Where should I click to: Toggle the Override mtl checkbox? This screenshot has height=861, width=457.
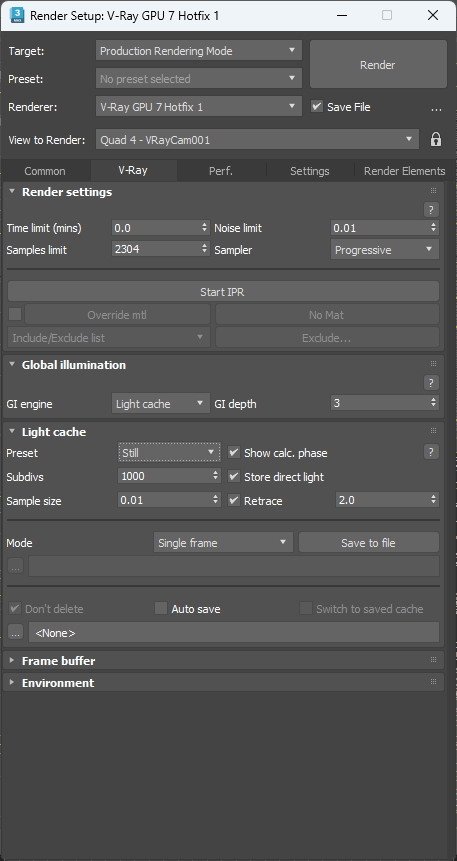(15, 314)
